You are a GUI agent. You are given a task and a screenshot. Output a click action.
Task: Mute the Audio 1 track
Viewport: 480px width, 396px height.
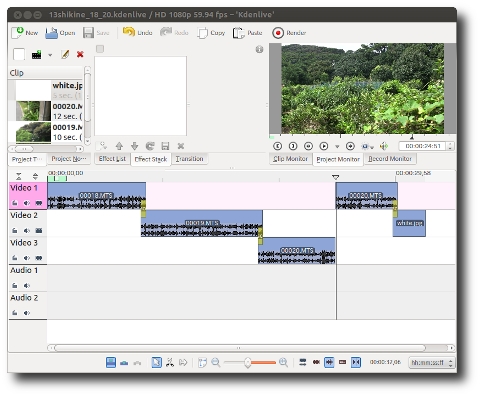(x=27, y=285)
